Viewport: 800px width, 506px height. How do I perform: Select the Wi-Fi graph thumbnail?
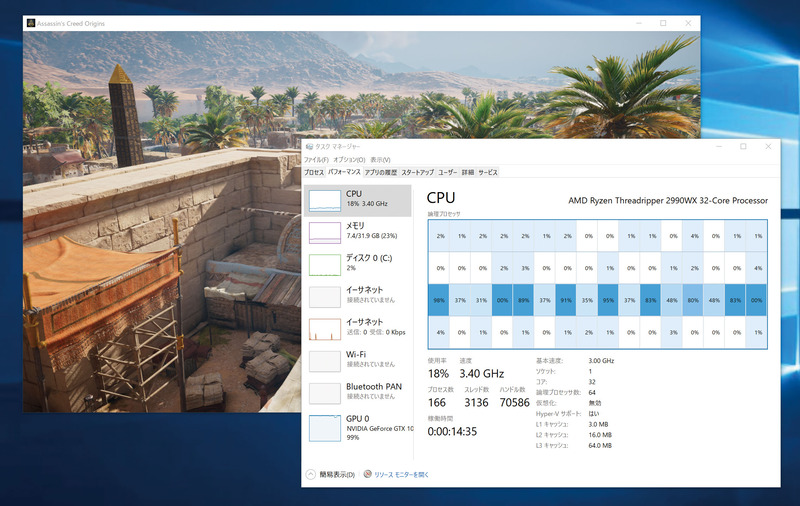[x=325, y=361]
